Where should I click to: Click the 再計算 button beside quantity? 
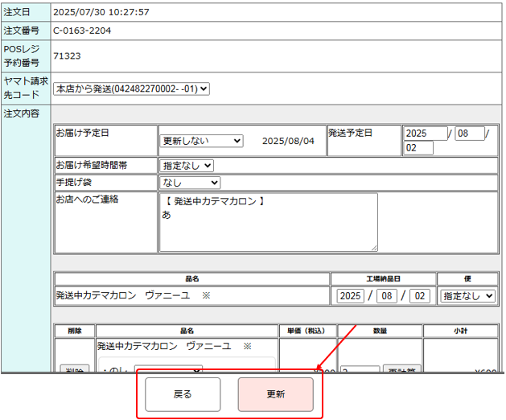(x=401, y=369)
